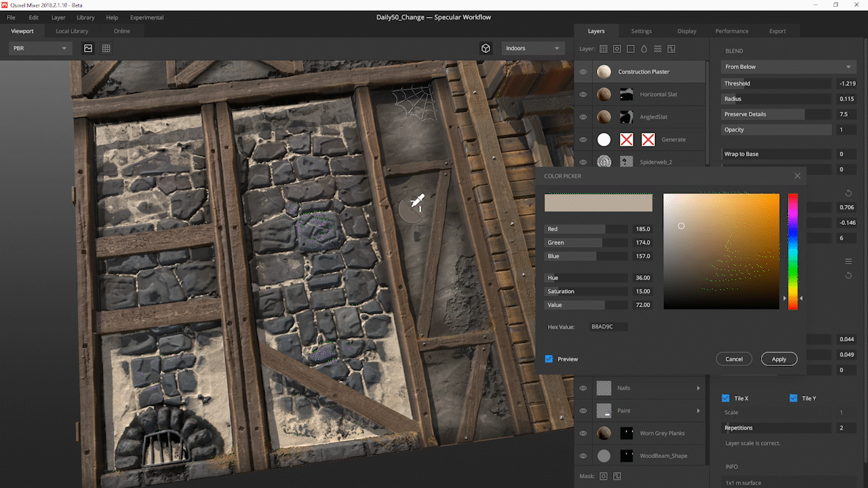
Task: Select the viewport image display icon
Action: click(x=88, y=48)
